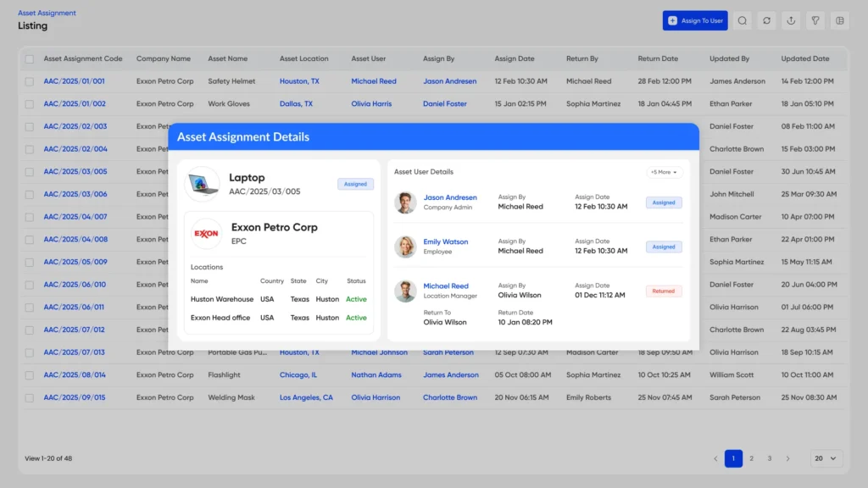Open the filter funnel icon
Screen dimensions: 868x488
pyautogui.click(x=815, y=21)
